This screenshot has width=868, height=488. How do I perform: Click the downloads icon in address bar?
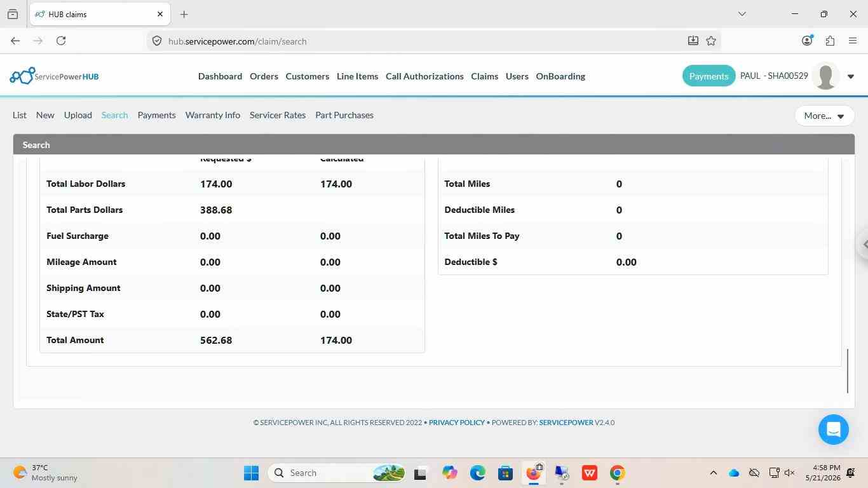pos(693,41)
